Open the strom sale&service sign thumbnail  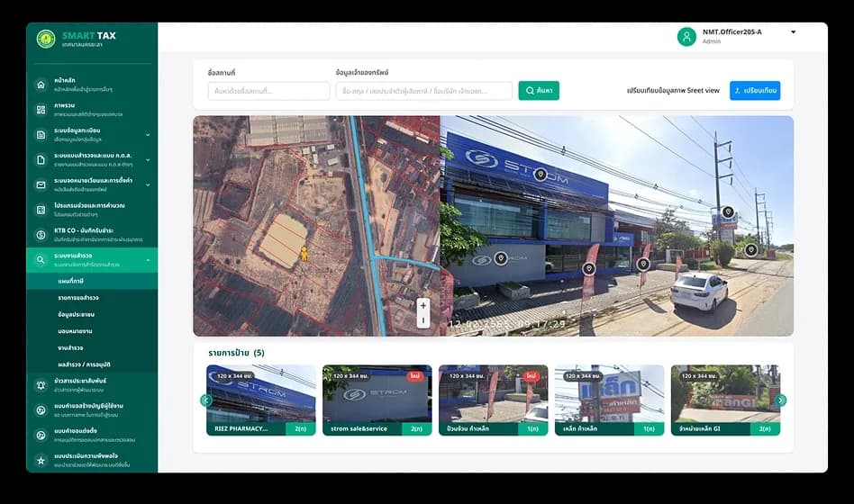377,400
